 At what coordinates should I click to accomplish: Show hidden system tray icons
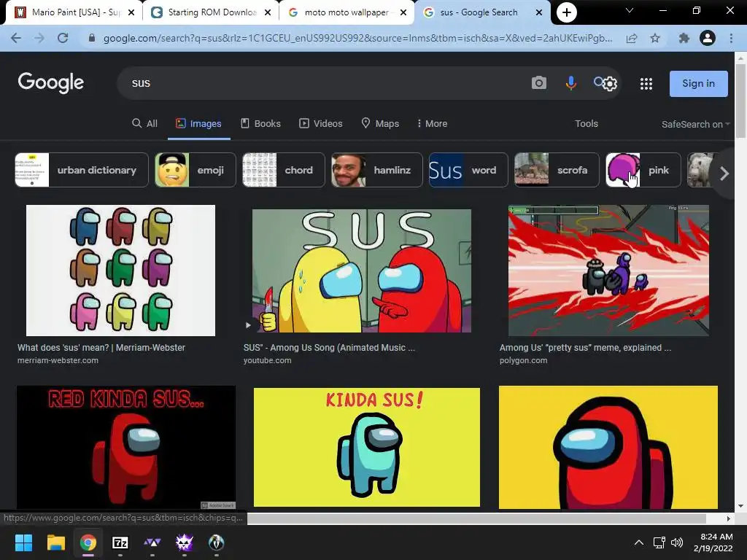(x=639, y=542)
